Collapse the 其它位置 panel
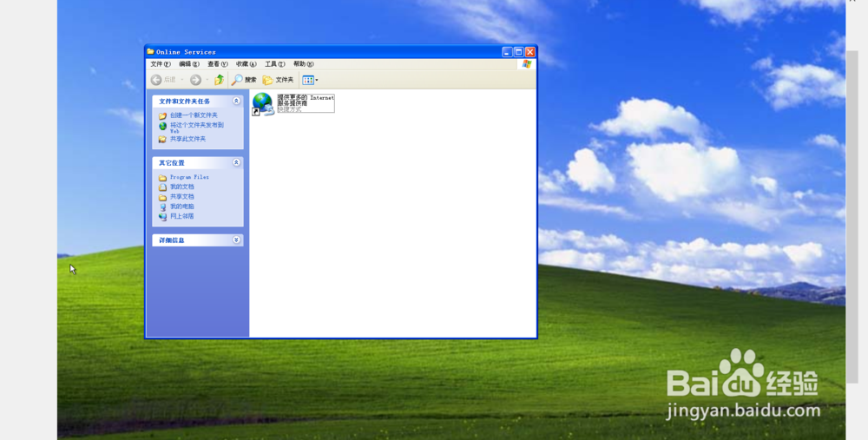Image resolution: width=868 pixels, height=440 pixels. (x=236, y=162)
